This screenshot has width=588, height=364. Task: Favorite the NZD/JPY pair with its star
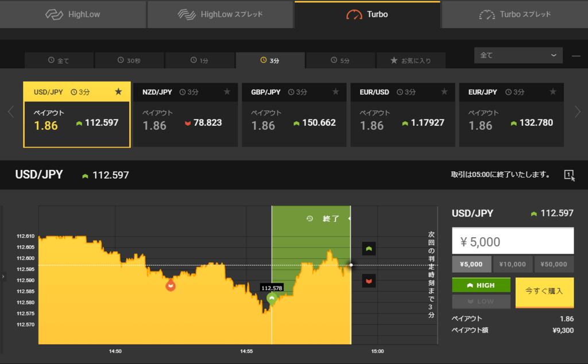[227, 92]
